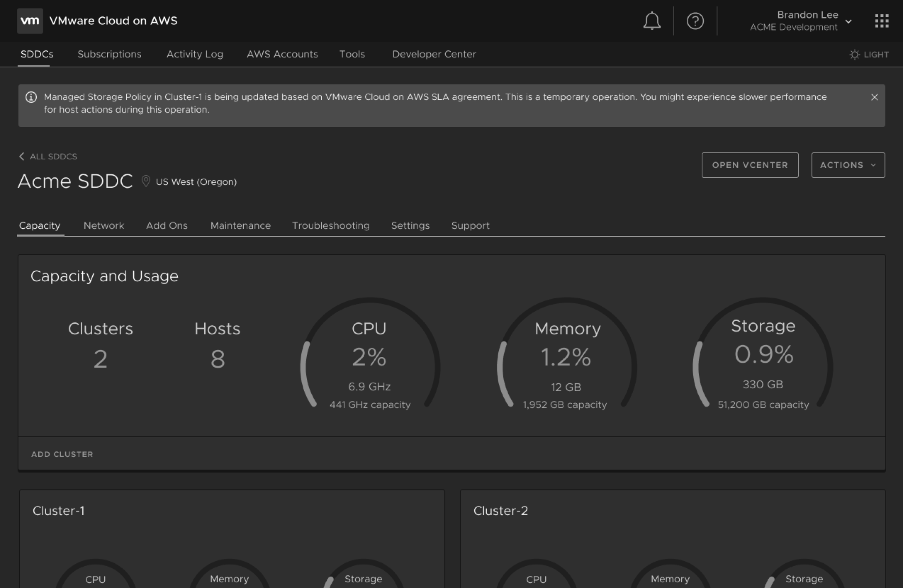Click the Cluster-2 card title
903x588 pixels.
point(500,511)
